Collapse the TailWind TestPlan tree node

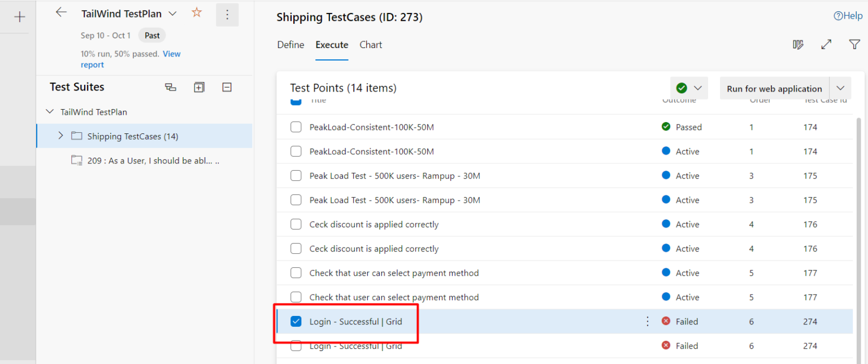point(50,111)
